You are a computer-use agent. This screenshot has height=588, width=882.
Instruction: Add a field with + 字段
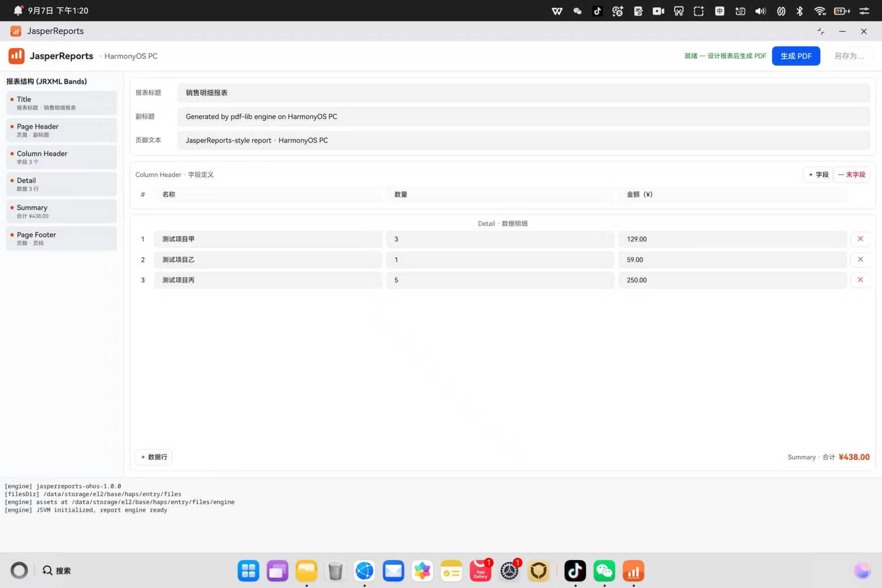click(x=818, y=175)
